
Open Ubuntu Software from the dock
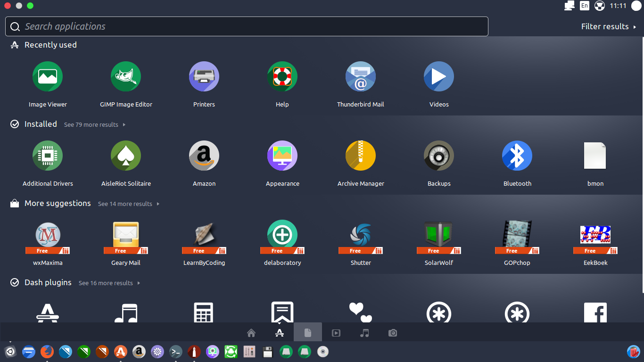click(121, 352)
